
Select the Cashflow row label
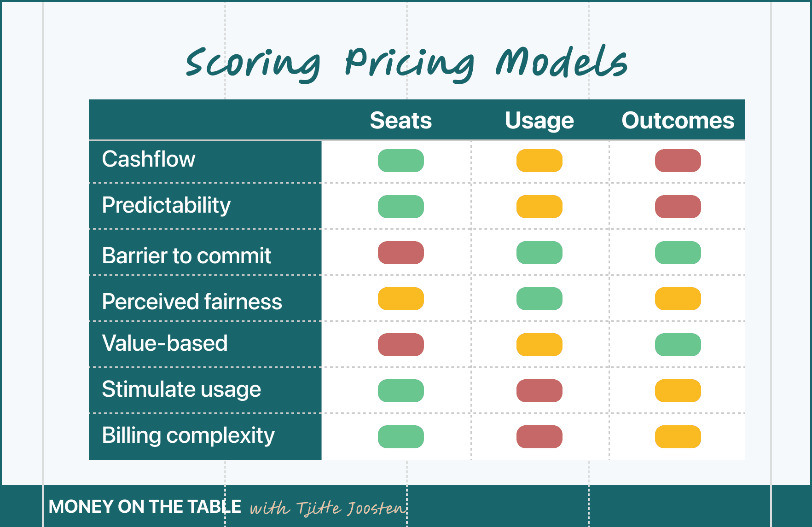pos(149,159)
